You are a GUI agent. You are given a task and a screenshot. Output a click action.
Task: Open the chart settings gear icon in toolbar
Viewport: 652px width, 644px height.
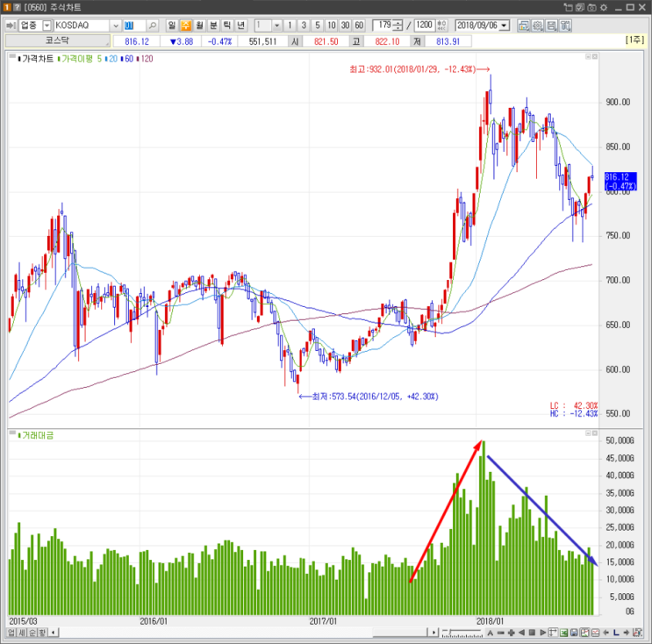[538, 25]
